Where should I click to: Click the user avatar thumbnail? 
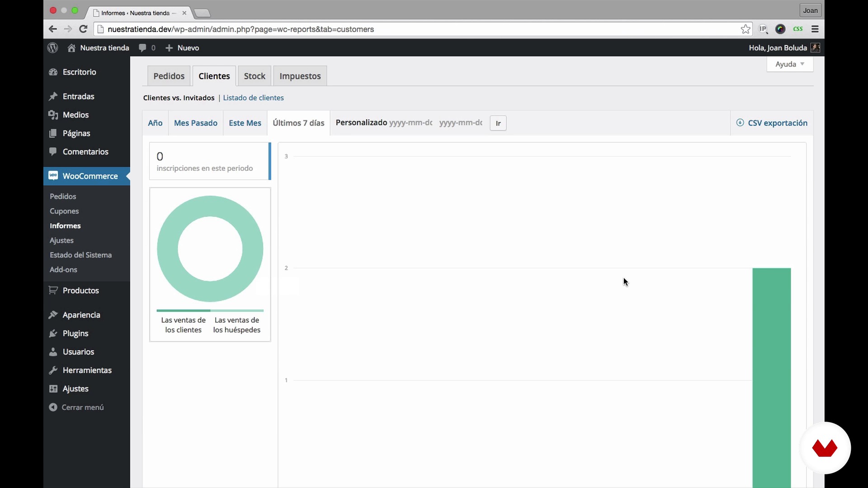coord(815,48)
